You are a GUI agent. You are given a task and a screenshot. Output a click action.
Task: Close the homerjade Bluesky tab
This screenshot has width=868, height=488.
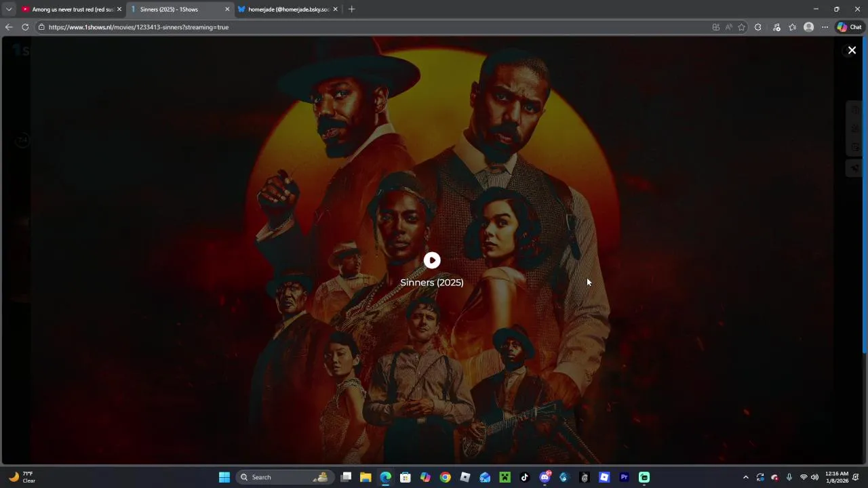point(335,9)
